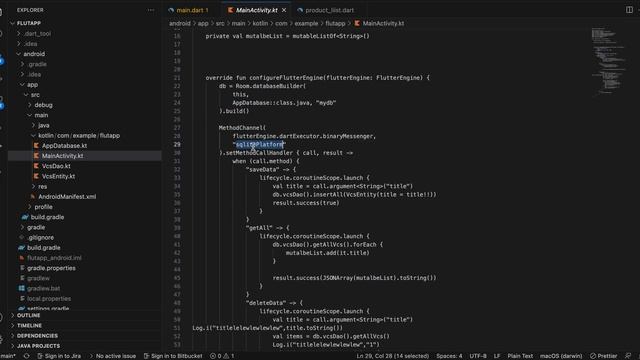The height and width of the screenshot is (360, 640).
Task: Click flutapp breadcrumb segment
Action: click(335, 24)
